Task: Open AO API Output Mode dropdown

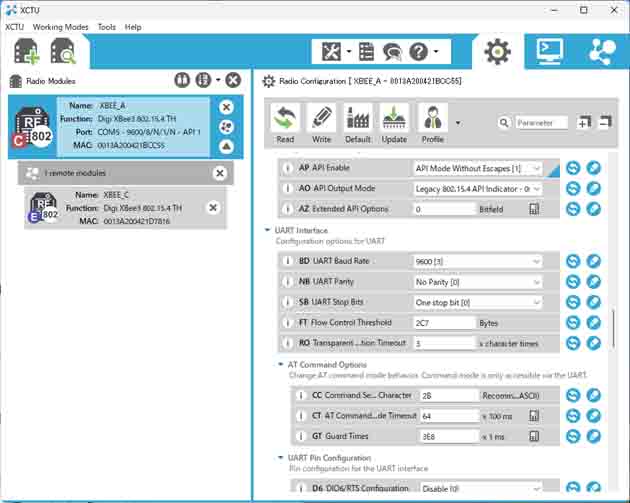Action: (x=477, y=189)
